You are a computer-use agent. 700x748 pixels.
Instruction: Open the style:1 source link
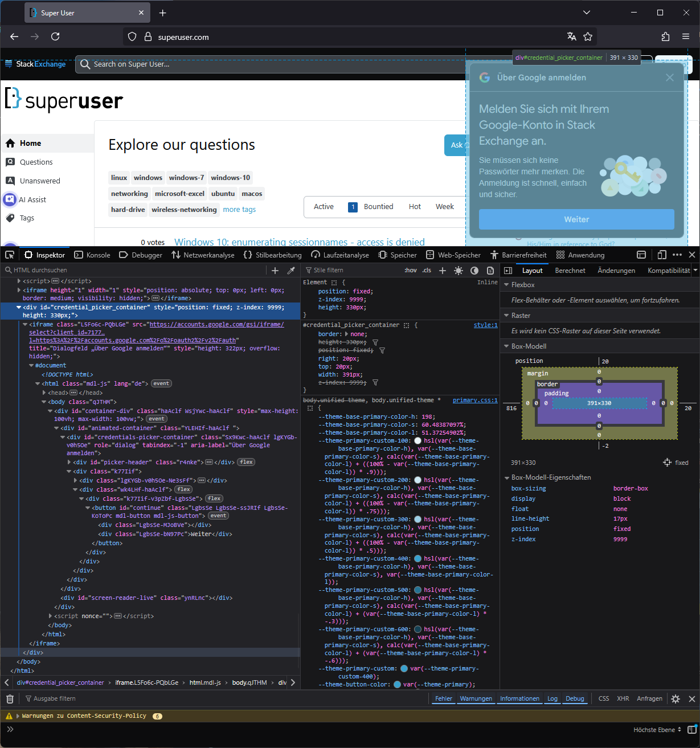(x=486, y=325)
